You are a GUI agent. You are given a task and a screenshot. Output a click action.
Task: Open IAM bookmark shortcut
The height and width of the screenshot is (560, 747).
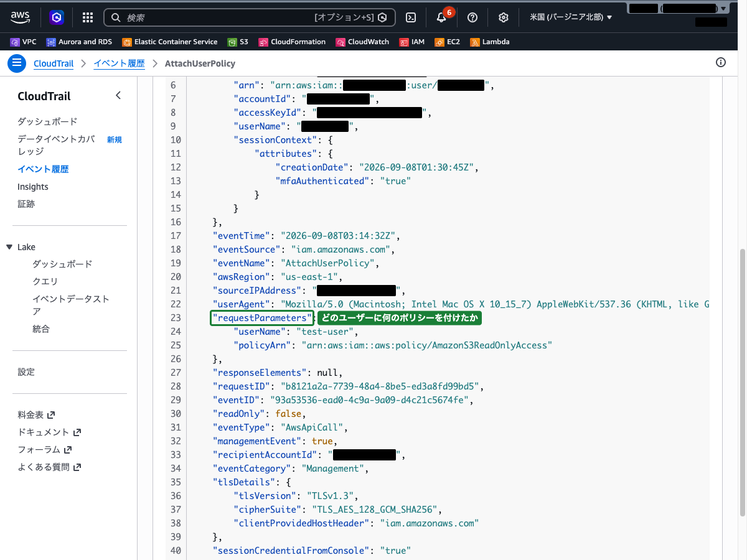click(412, 42)
